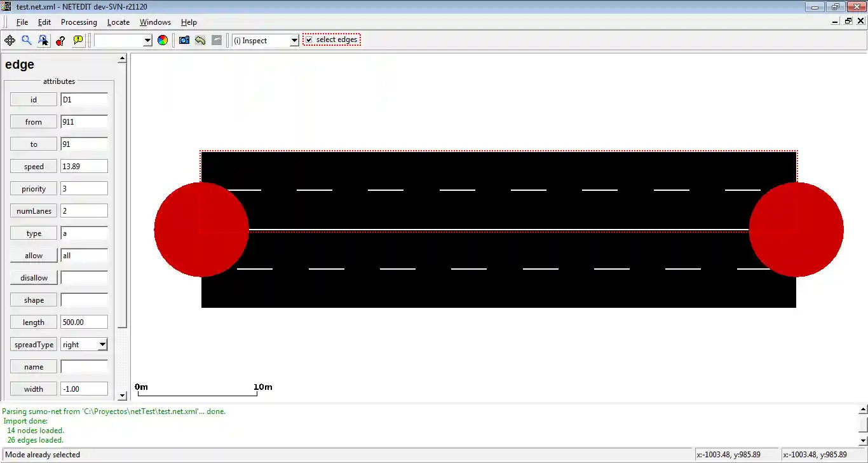Click the from attribute button
The width and height of the screenshot is (868, 463).
pos(34,121)
